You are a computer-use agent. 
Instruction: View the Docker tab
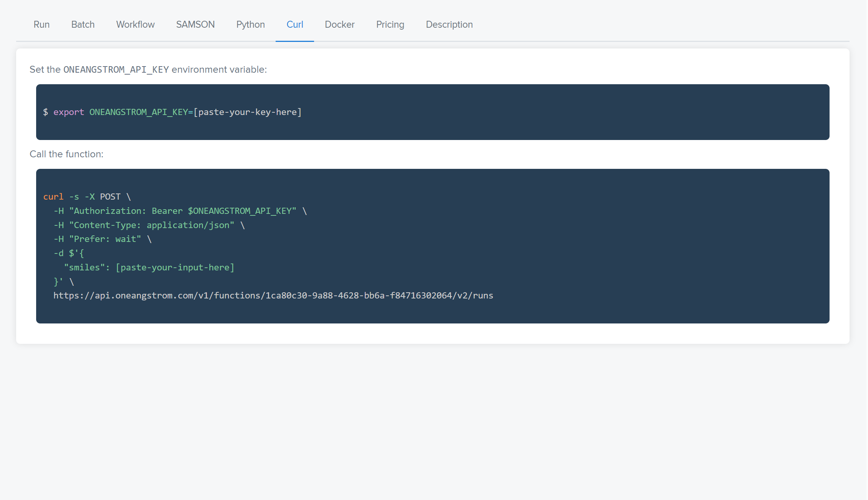pos(339,25)
